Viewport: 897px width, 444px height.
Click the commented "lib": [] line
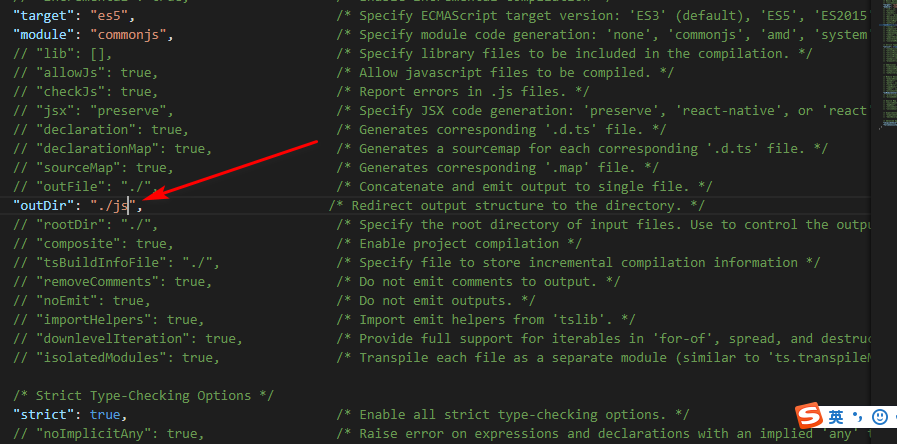(x=63, y=54)
